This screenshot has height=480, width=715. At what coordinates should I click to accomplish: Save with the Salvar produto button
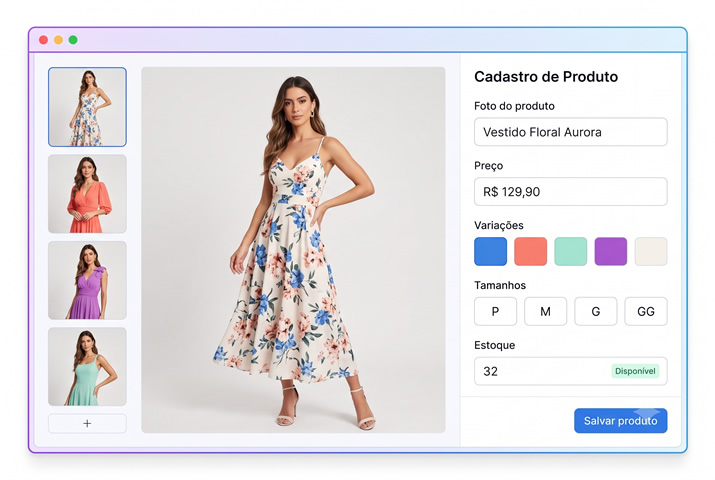(621, 420)
